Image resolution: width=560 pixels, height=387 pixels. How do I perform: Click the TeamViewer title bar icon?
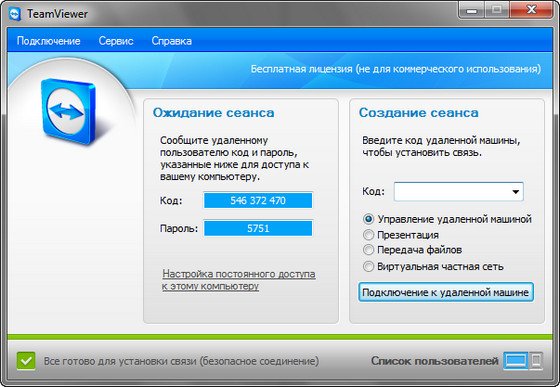point(15,14)
